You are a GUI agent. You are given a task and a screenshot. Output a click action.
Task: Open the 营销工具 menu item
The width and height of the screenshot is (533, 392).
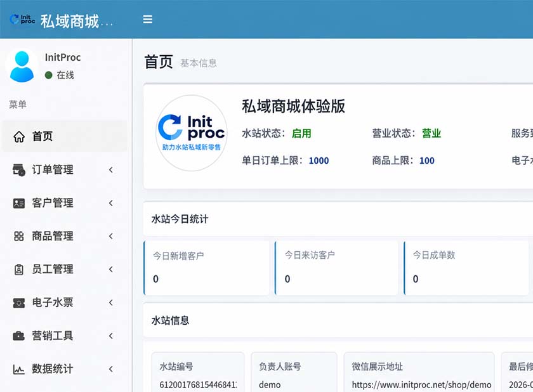[65, 336]
